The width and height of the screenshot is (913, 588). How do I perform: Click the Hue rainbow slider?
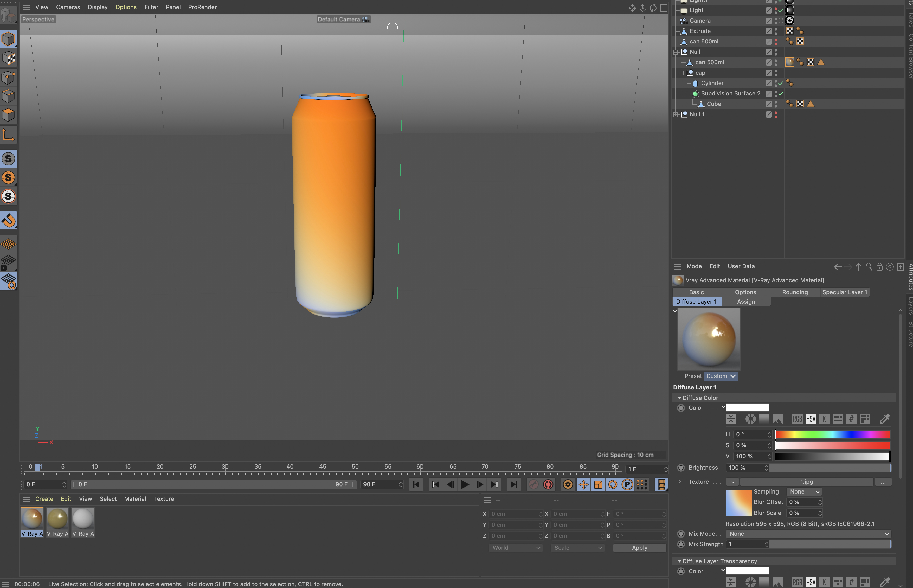coord(832,434)
